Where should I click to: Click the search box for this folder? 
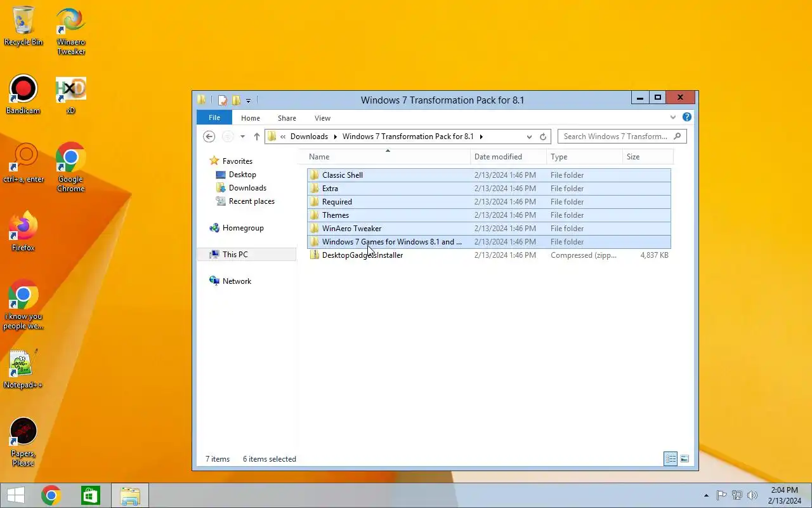[622, 137]
